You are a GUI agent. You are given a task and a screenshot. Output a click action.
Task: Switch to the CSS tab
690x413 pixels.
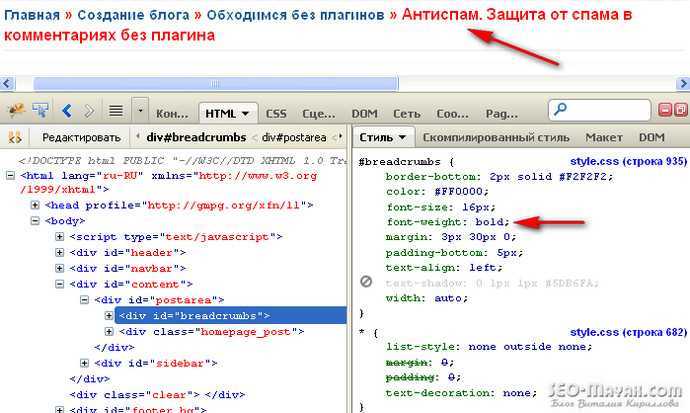pos(276,114)
